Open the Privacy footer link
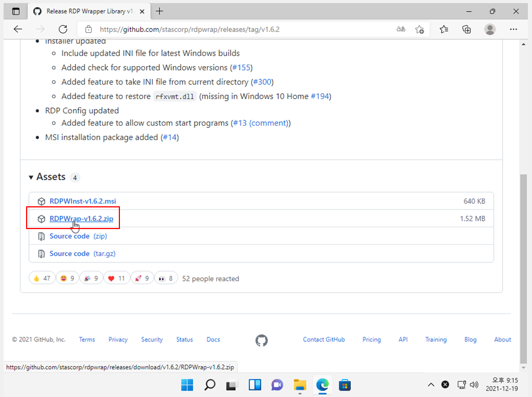The image size is (532, 397). 118,339
